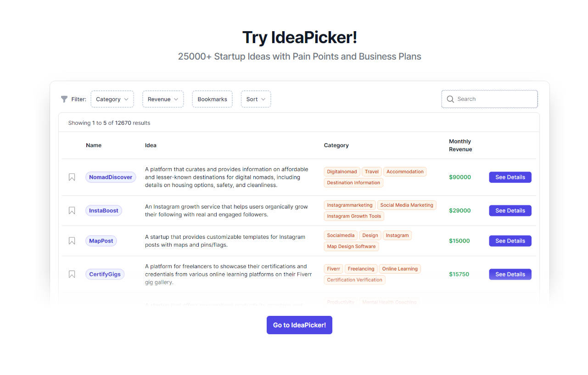Click the Name column header
The width and height of the screenshot is (588, 375).
(94, 145)
